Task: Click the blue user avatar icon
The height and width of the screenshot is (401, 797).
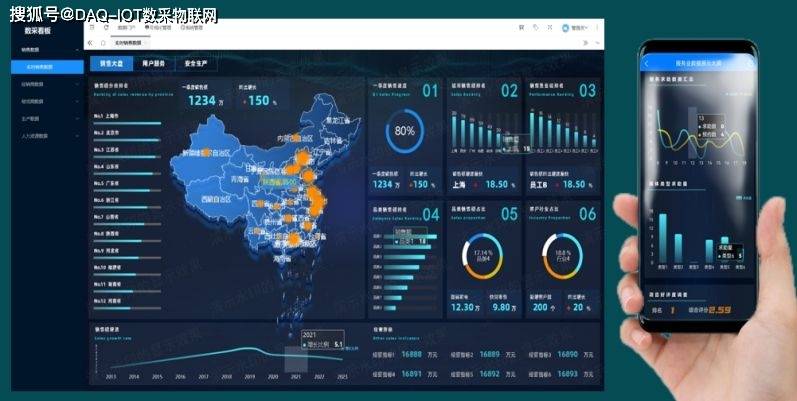Action: coord(567,28)
